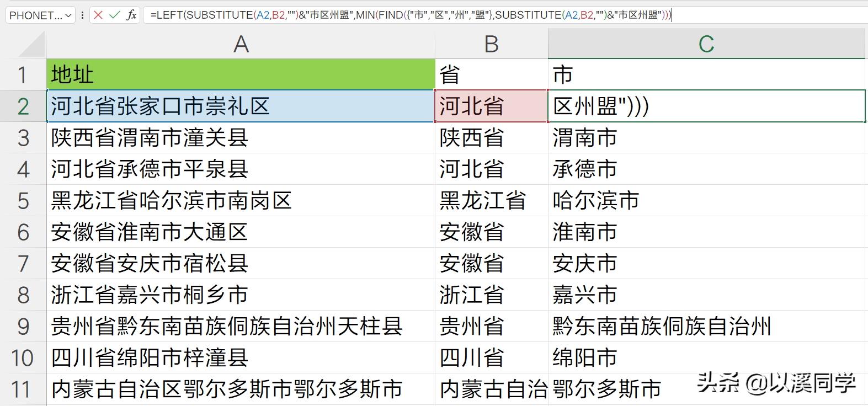Select row 1 header

23,74
